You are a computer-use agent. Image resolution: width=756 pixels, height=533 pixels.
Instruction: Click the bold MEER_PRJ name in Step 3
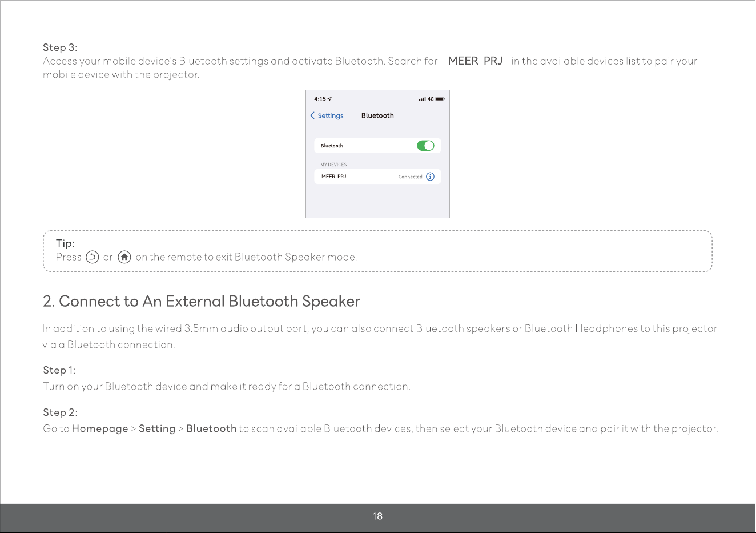tap(475, 61)
